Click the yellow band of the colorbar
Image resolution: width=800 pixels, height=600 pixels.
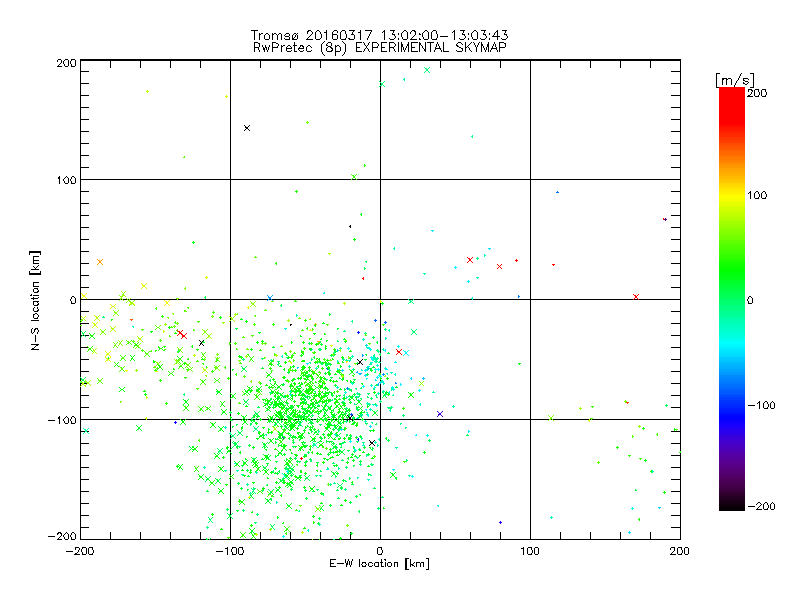pos(732,195)
